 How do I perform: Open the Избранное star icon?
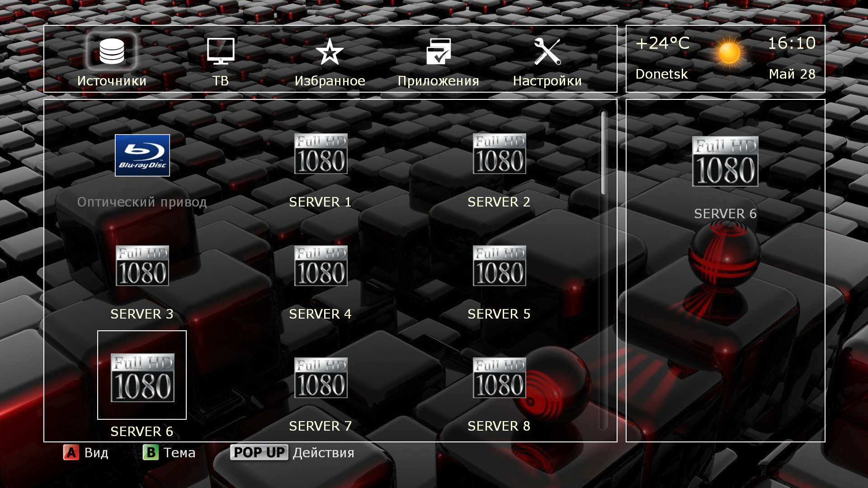pyautogui.click(x=330, y=52)
